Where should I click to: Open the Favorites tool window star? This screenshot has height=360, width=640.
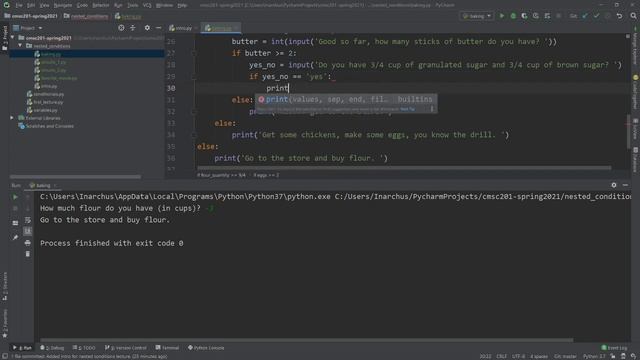point(5,336)
